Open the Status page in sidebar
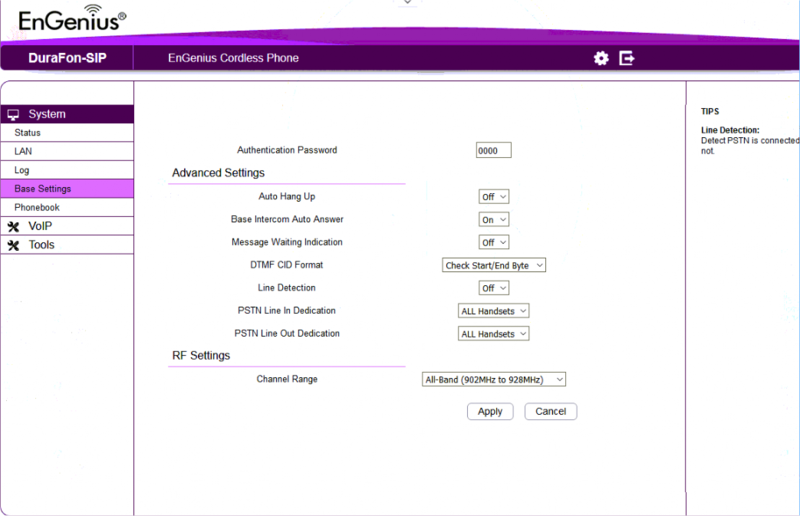This screenshot has width=800, height=516. pyautogui.click(x=28, y=133)
